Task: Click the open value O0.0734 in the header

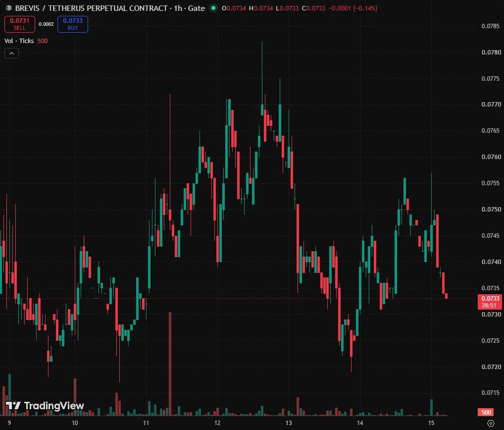Action: pyautogui.click(x=234, y=8)
